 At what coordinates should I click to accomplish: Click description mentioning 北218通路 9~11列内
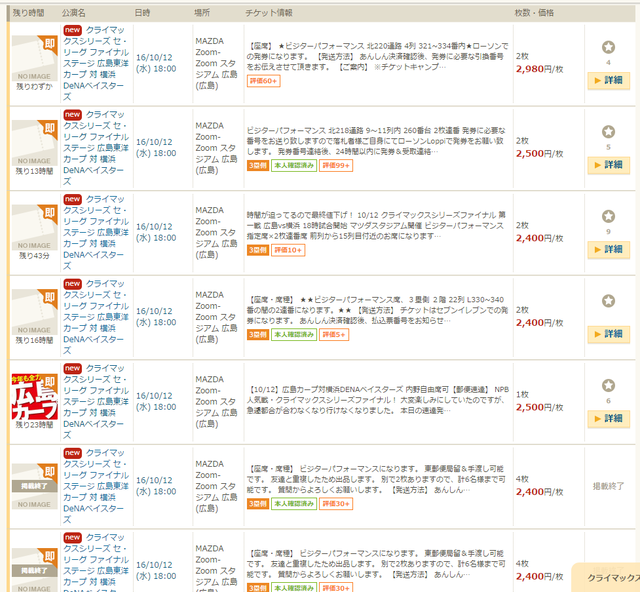point(376,141)
